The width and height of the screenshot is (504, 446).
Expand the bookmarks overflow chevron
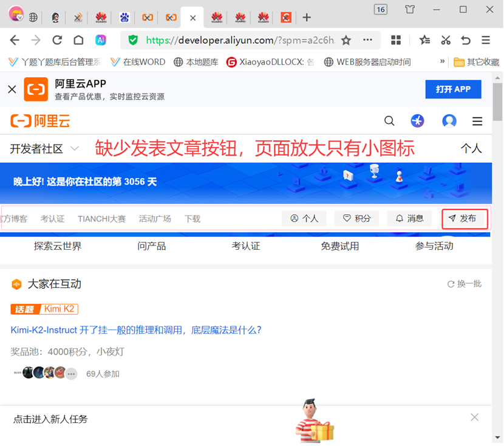442,61
